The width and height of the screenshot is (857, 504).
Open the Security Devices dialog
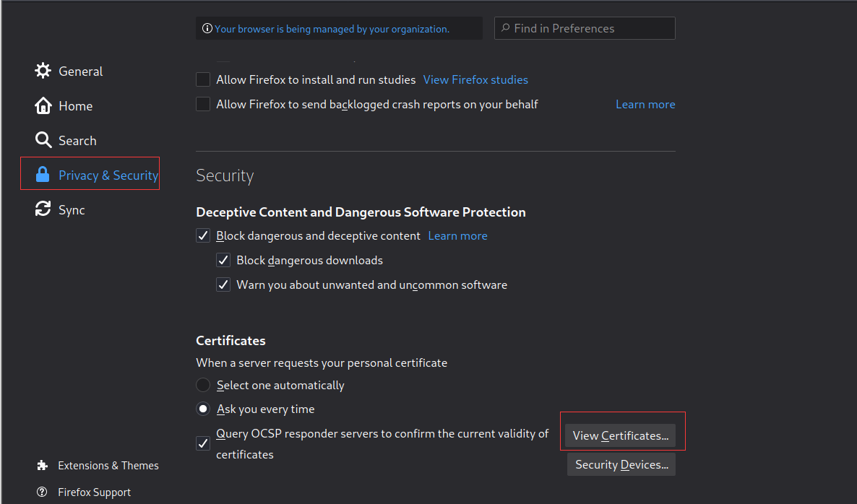click(x=621, y=464)
